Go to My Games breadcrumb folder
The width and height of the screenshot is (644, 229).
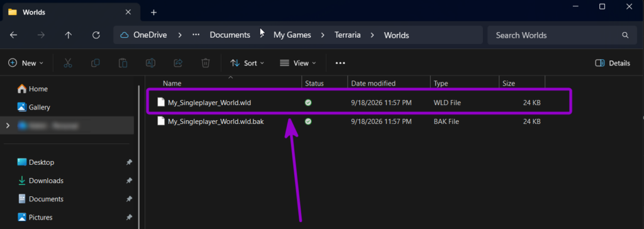click(292, 35)
